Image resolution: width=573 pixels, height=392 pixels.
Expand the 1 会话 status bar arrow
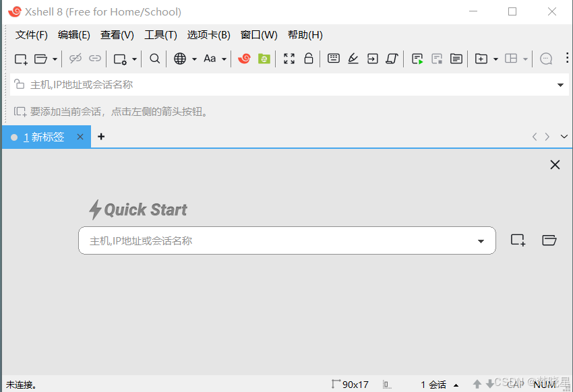(x=456, y=385)
